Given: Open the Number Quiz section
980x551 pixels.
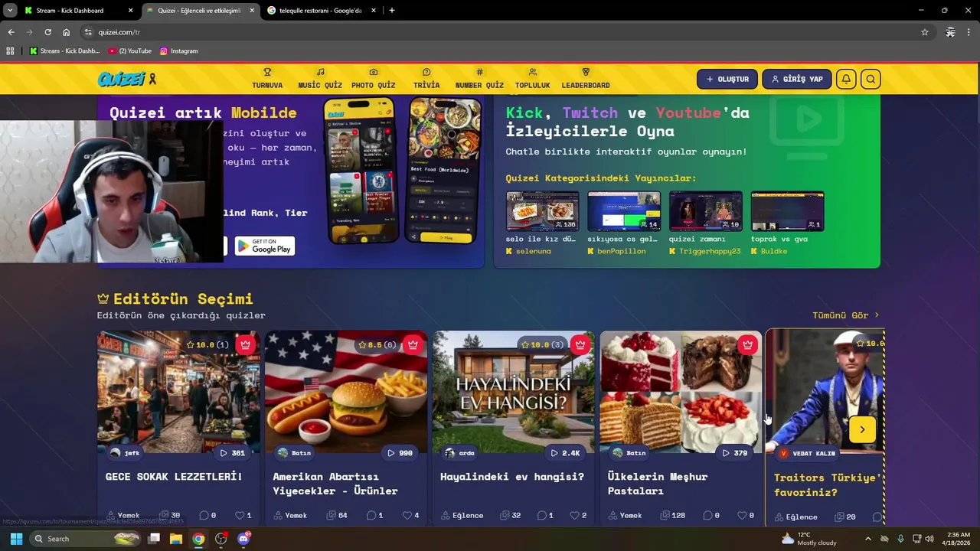Looking at the screenshot, I should tap(479, 79).
